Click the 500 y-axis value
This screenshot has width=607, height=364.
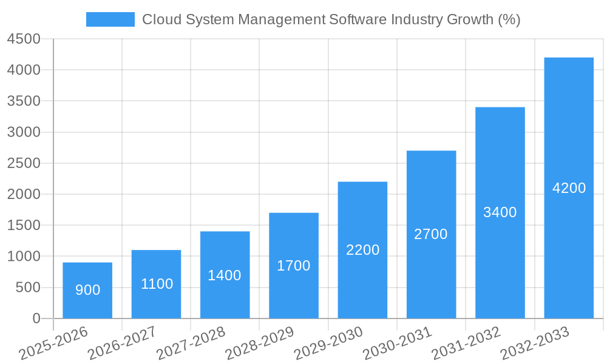pos(28,288)
